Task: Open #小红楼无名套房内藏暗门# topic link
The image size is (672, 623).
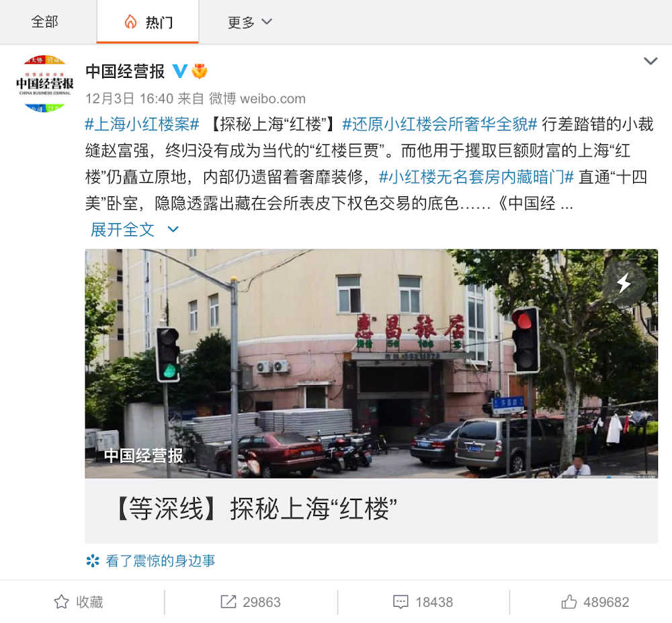Action: (x=476, y=177)
